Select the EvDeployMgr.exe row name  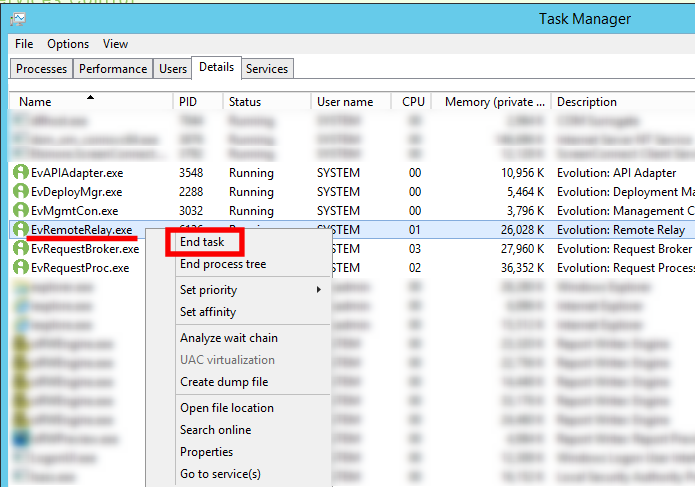[76, 192]
